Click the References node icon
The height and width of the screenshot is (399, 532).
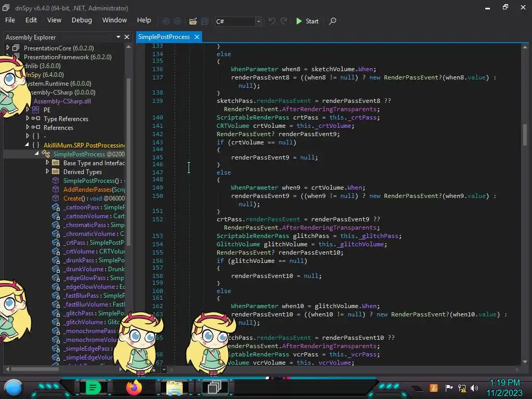tap(36, 128)
